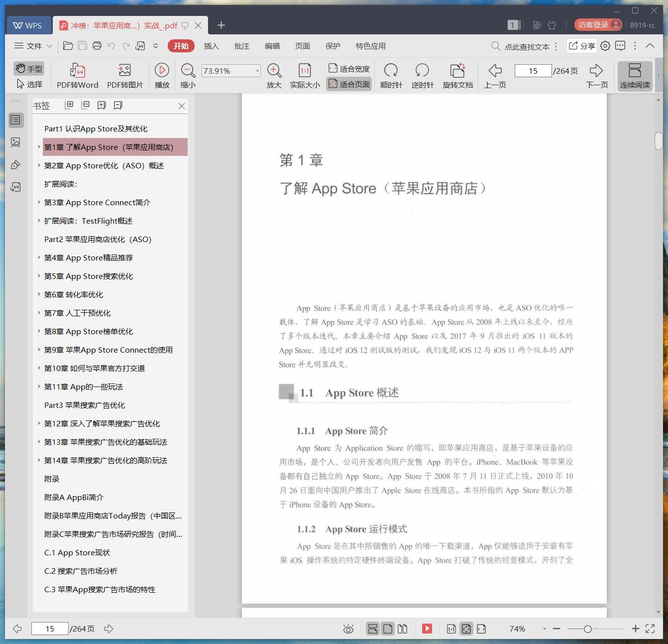Add bookmark icon in bookmark header

[102, 105]
